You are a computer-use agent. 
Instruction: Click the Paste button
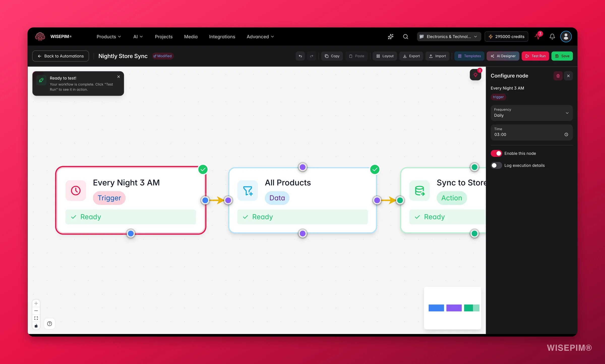tap(356, 56)
